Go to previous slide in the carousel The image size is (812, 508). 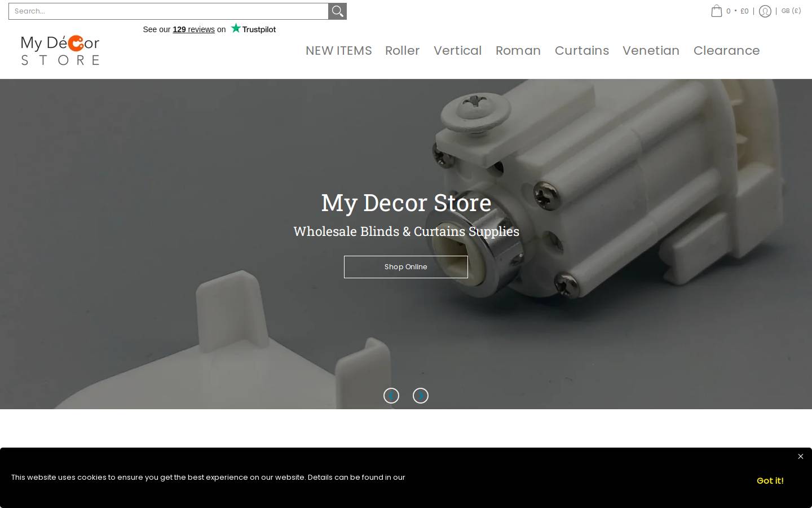391,396
